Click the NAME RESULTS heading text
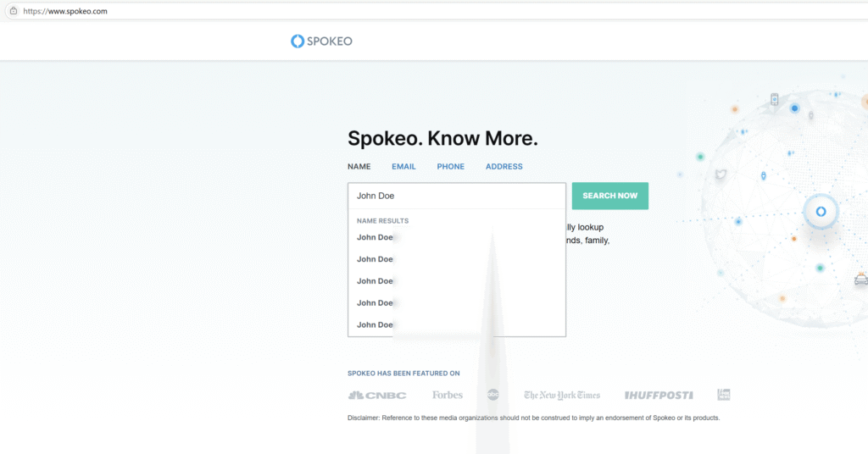This screenshot has width=868, height=454. pos(382,220)
